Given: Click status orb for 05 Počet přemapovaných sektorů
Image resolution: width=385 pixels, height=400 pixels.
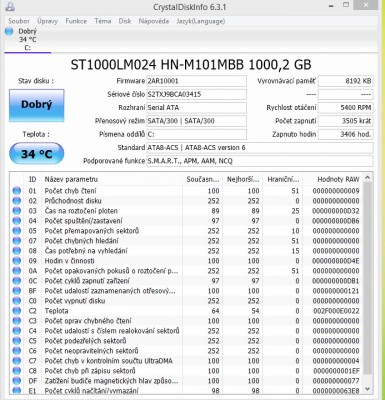Looking at the screenshot, I should pos(17,231).
